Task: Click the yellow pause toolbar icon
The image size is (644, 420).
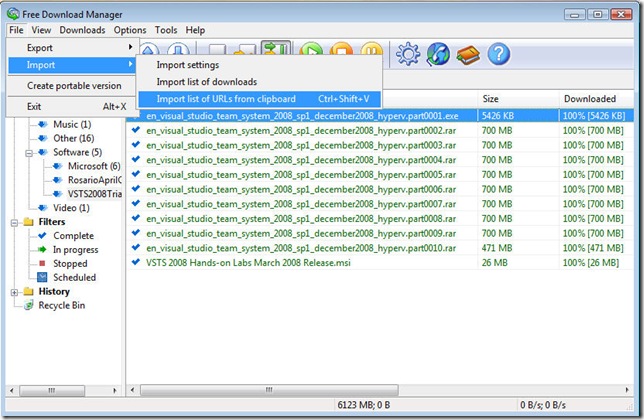Action: pyautogui.click(x=371, y=50)
